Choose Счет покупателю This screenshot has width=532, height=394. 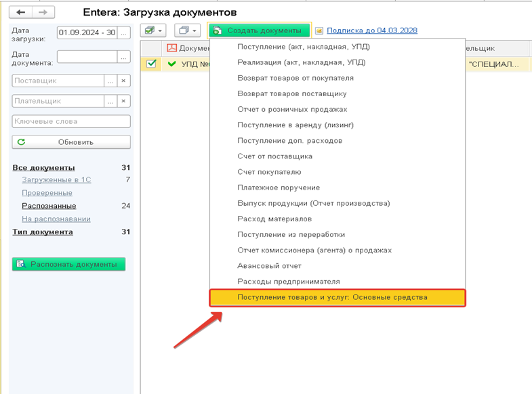[337, 172]
